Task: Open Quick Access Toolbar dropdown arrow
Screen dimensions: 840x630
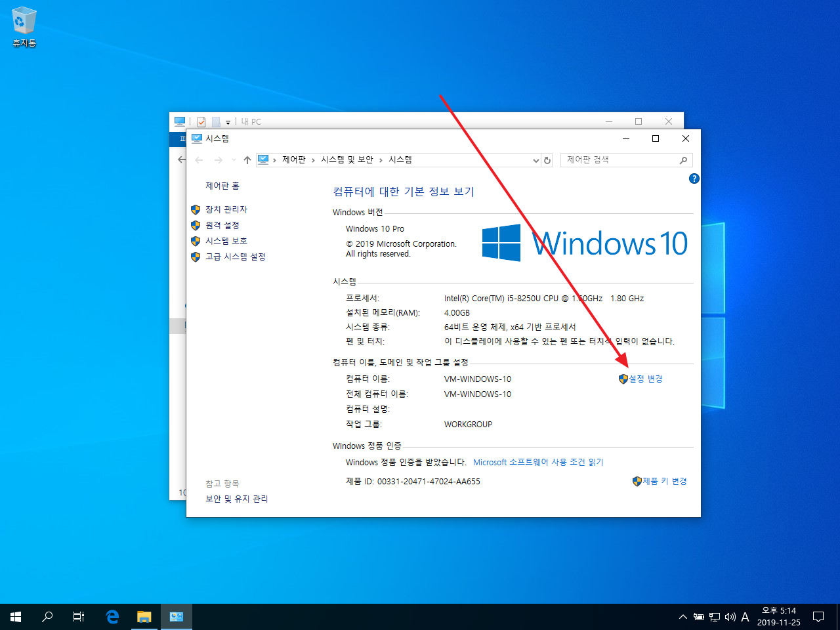Action: [228, 121]
